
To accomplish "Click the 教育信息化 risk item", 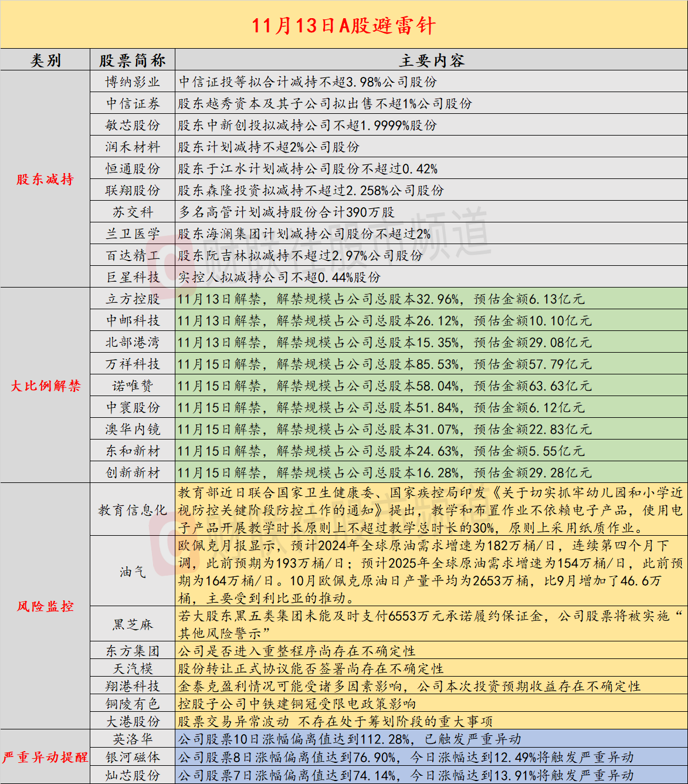I will point(133,510).
